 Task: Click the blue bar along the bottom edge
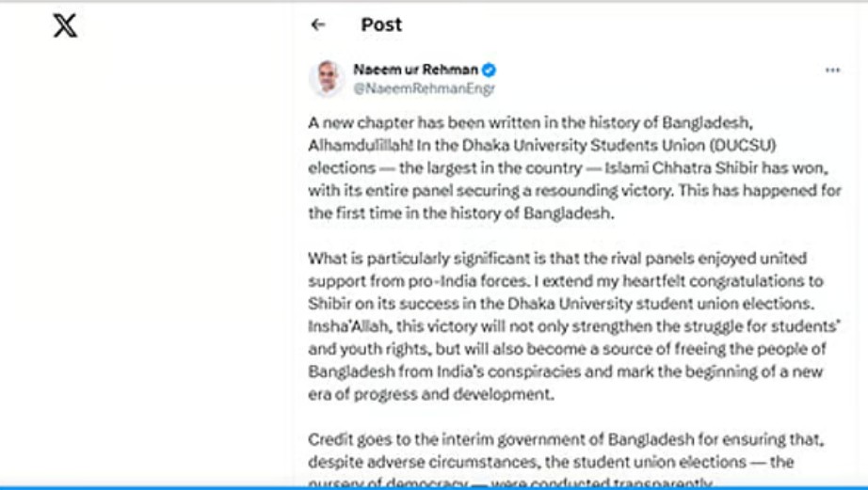tap(434, 487)
